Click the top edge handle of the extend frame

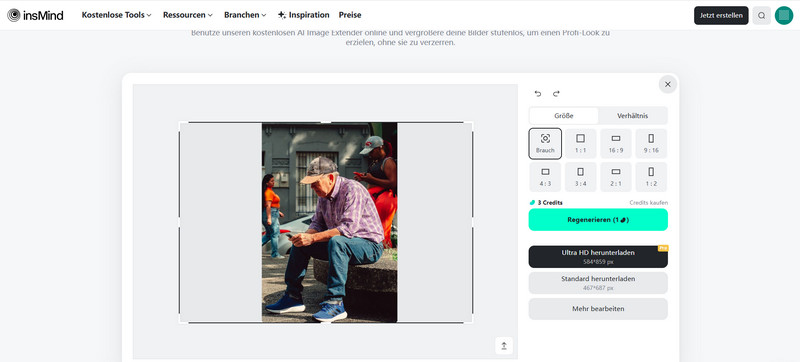326,122
